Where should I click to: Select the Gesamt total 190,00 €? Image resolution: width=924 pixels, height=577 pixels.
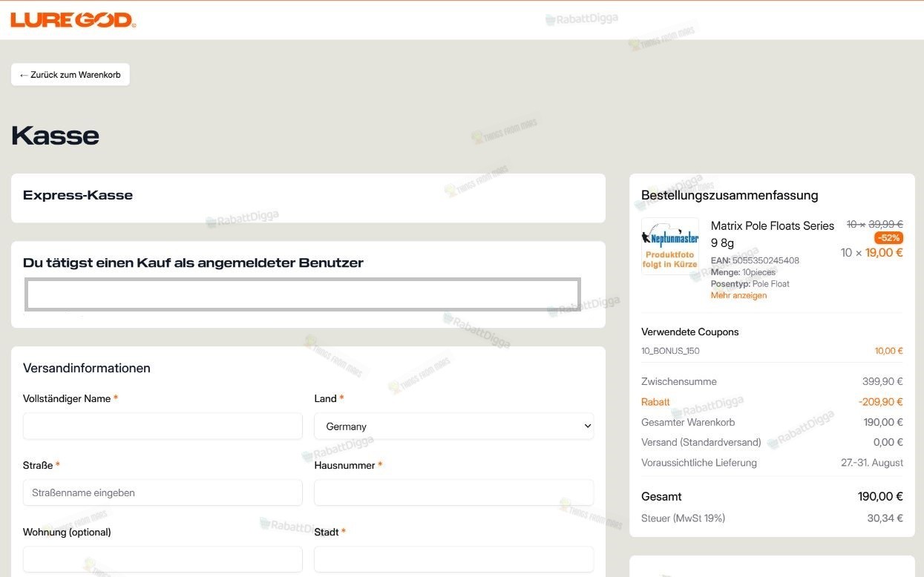pyautogui.click(x=880, y=497)
